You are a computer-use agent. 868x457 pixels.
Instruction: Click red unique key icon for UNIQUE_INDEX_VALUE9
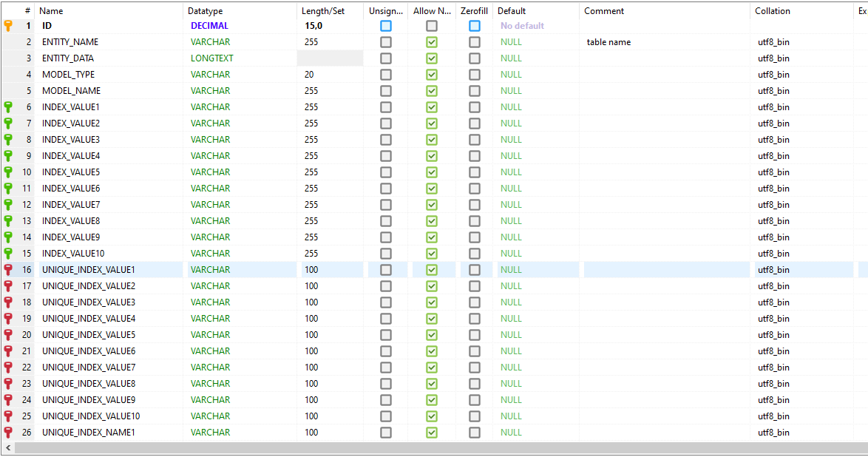click(x=8, y=400)
